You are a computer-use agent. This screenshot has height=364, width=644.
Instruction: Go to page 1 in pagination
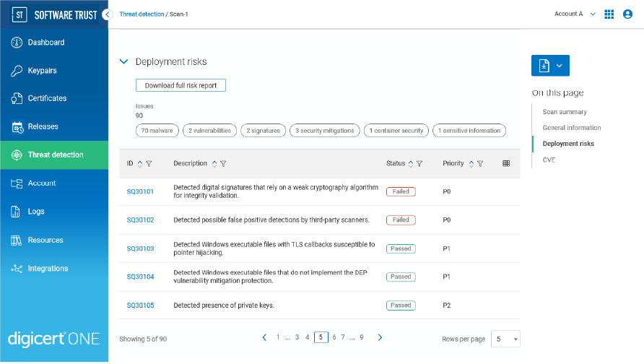pyautogui.click(x=278, y=338)
